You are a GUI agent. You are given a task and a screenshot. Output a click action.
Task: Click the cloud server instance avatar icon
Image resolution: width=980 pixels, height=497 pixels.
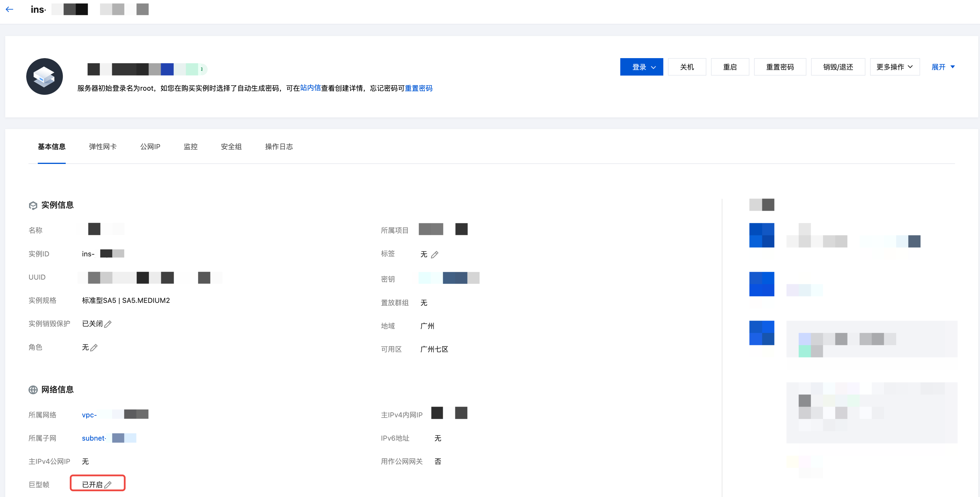pyautogui.click(x=44, y=76)
